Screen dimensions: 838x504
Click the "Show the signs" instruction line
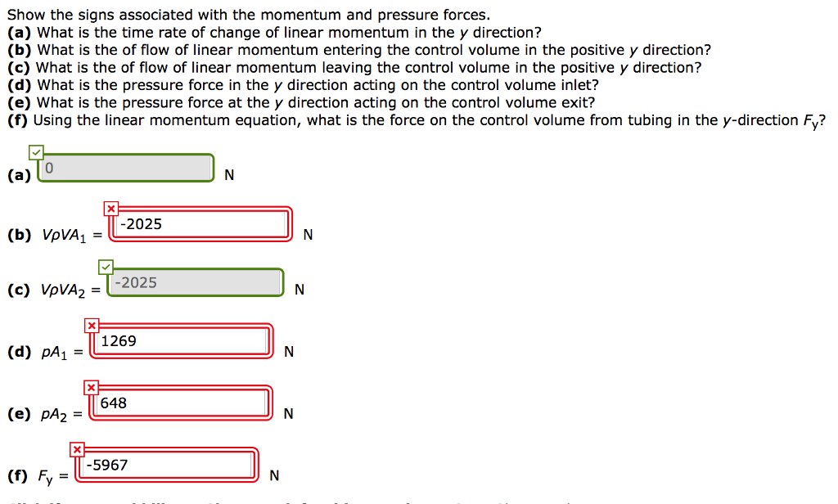pyautogui.click(x=249, y=15)
